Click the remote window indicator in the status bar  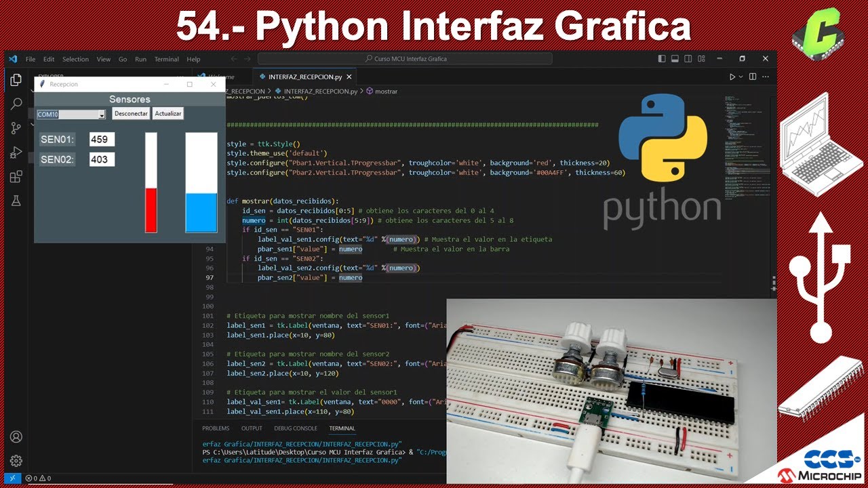point(13,478)
